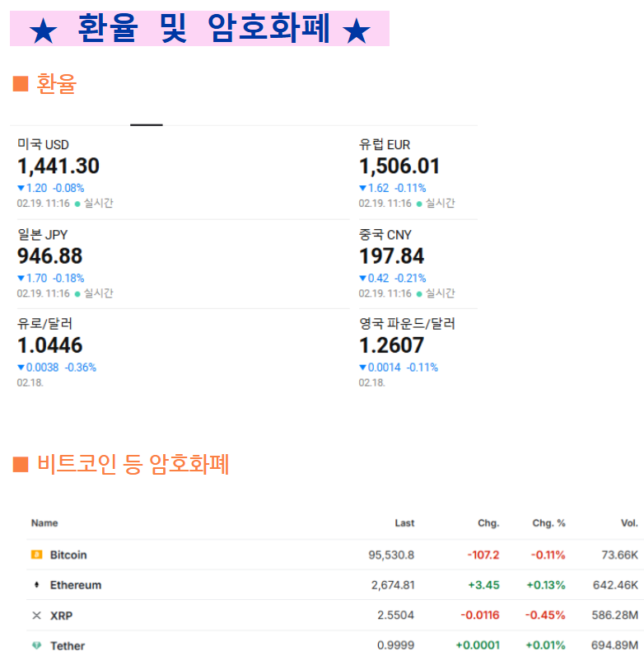Viewport: 644px width, 656px height.
Task: Sort table by Chg. % column header
Action: (x=548, y=523)
